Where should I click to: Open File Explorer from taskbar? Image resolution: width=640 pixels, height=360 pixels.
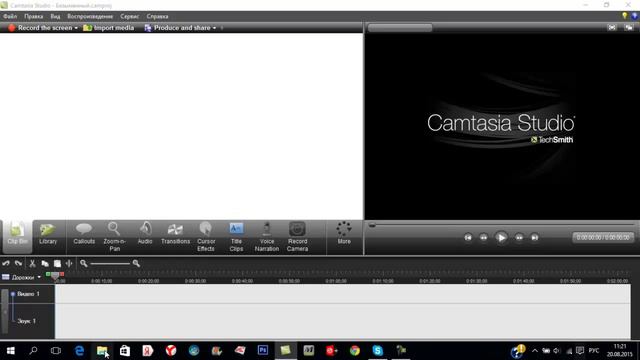[102, 351]
